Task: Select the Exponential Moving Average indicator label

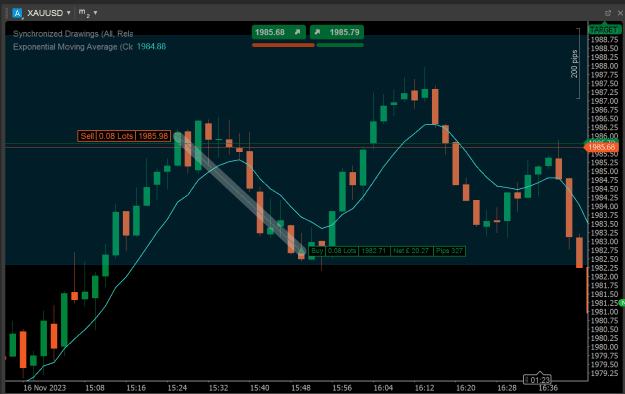Action: 73,47
